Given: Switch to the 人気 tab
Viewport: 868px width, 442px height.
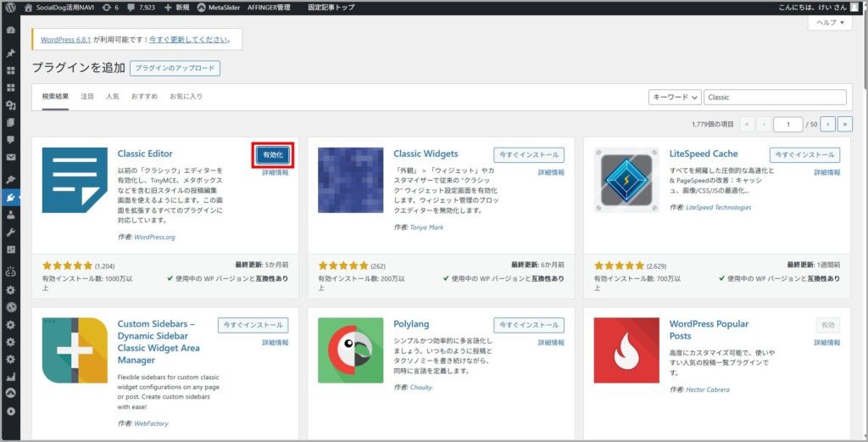Looking at the screenshot, I should coord(113,97).
